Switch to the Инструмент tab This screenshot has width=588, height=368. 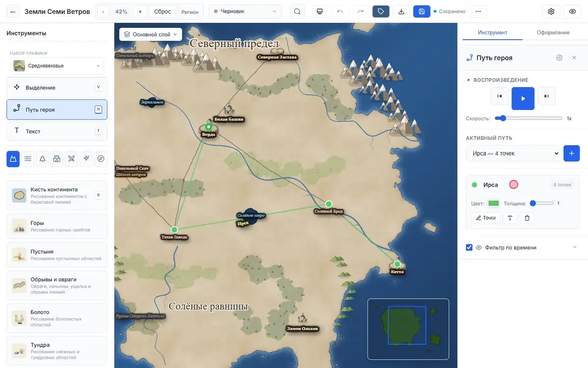pyautogui.click(x=492, y=32)
